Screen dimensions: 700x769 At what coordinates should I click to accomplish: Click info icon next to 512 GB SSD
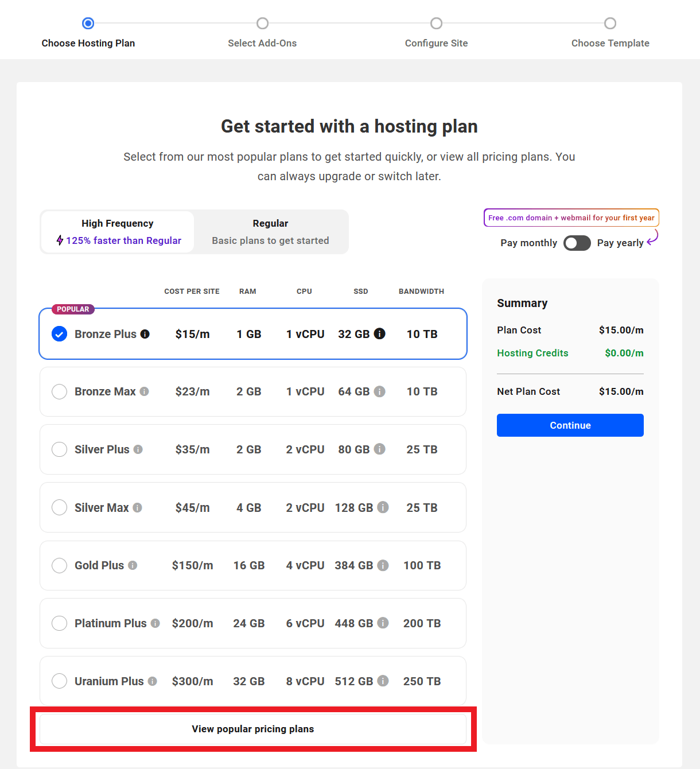click(383, 681)
